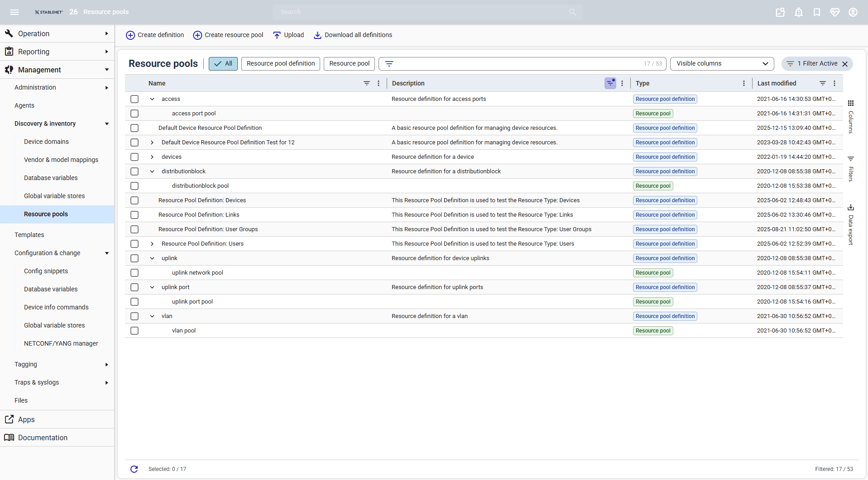Clear the active filter with X
This screenshot has width=868, height=480.
click(845, 64)
